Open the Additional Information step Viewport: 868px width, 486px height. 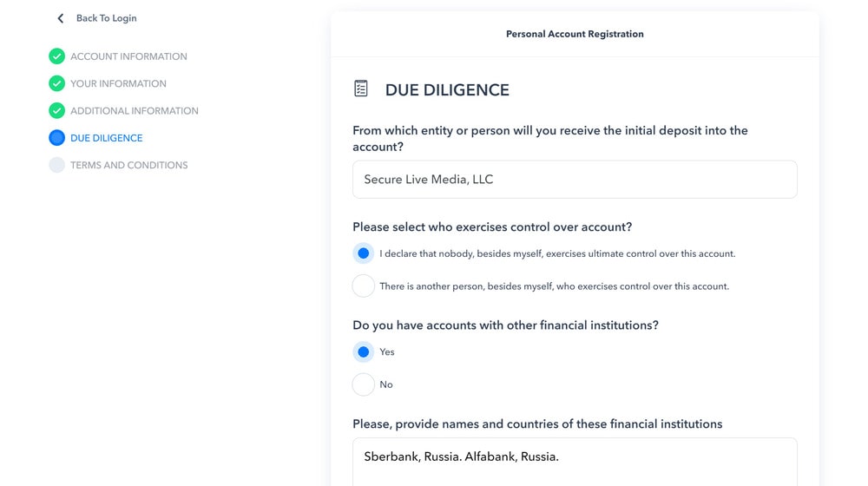(x=134, y=111)
